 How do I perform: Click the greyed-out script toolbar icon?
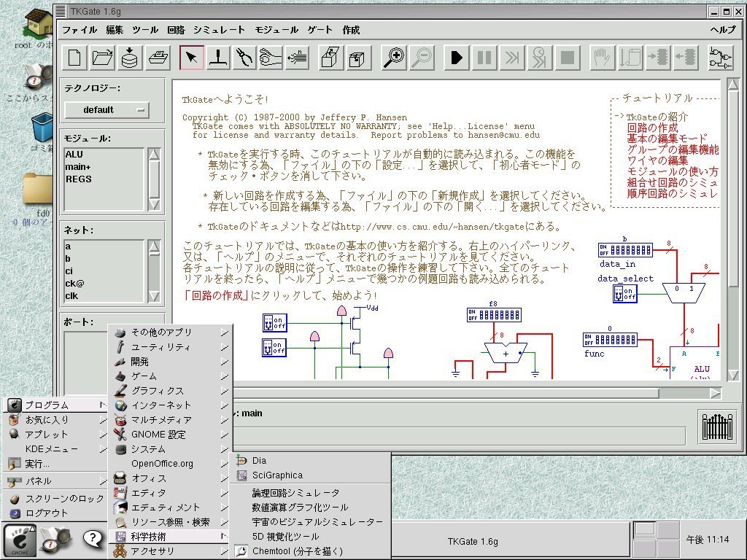[630, 58]
